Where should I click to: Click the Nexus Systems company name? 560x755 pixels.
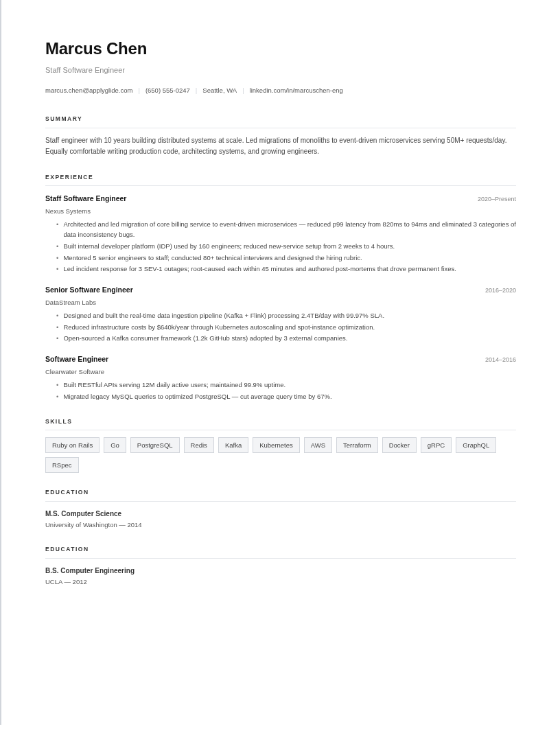pos(68,211)
